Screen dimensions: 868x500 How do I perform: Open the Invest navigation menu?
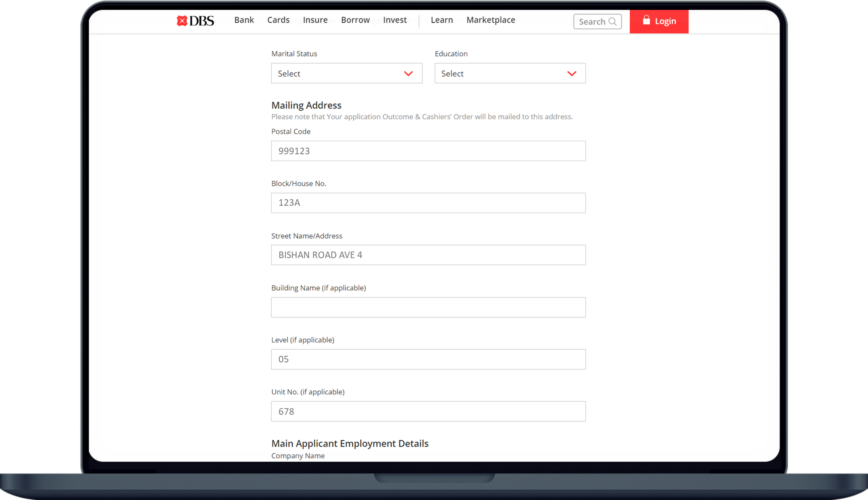(x=395, y=20)
